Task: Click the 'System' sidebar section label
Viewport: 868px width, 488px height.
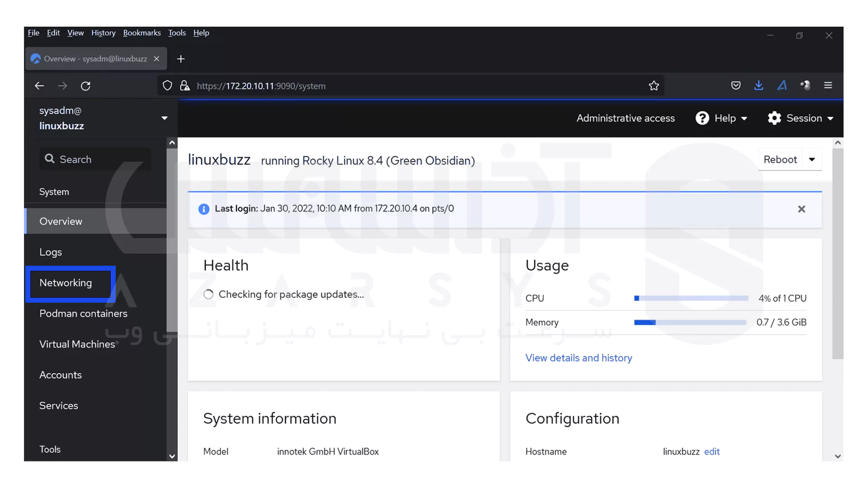Action: click(54, 192)
